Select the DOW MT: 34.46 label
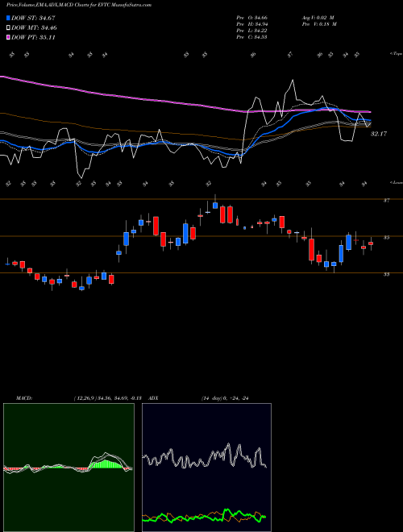The width and height of the screenshot is (403, 532). [x=34, y=28]
